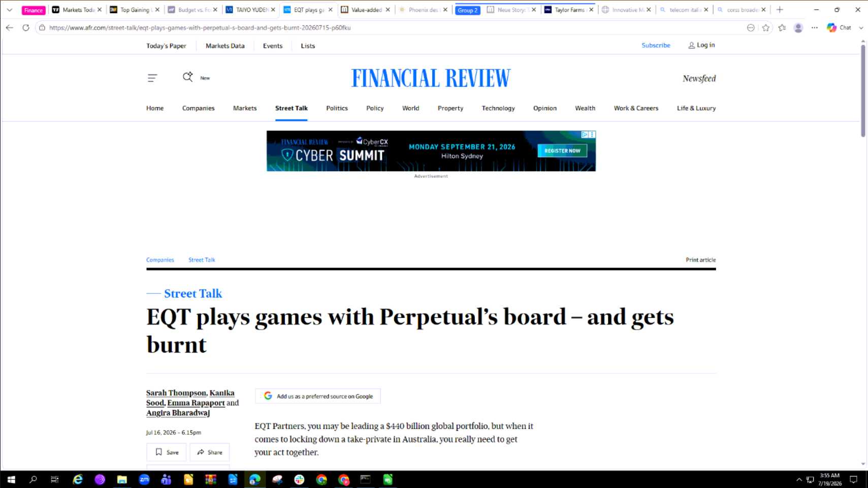Open author Sarah Thompson's page

point(176,393)
